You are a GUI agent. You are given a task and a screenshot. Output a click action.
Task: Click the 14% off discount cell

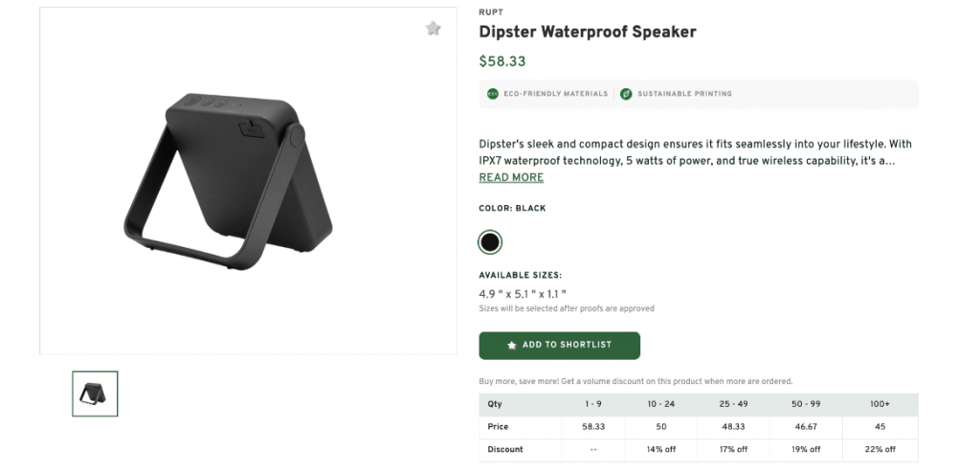[x=660, y=449]
